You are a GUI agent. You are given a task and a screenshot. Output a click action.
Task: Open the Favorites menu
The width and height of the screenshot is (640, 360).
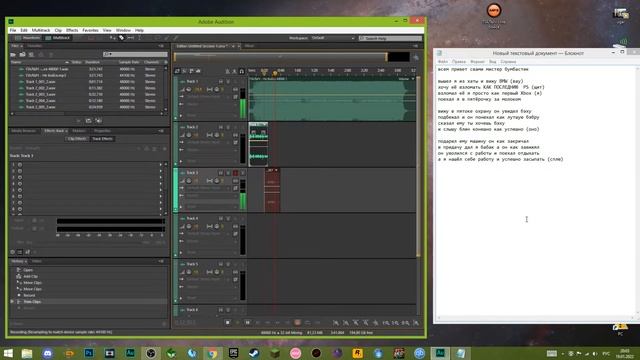(90, 30)
